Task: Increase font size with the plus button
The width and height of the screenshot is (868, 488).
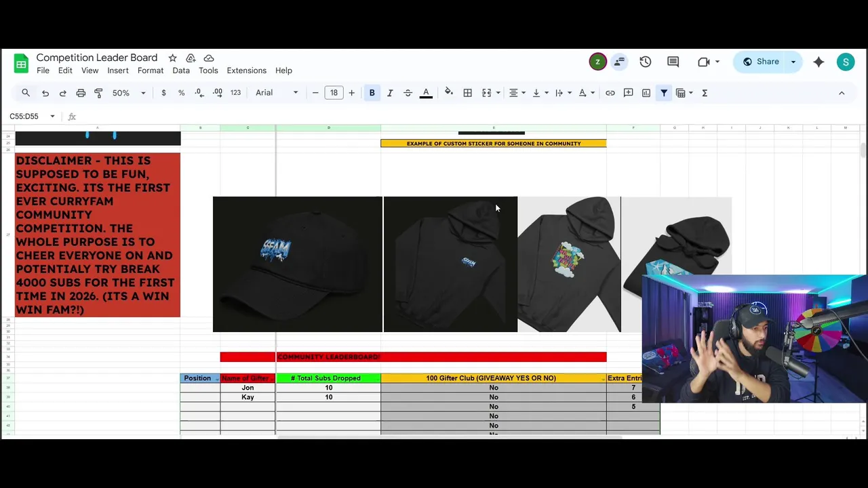Action: 351,93
